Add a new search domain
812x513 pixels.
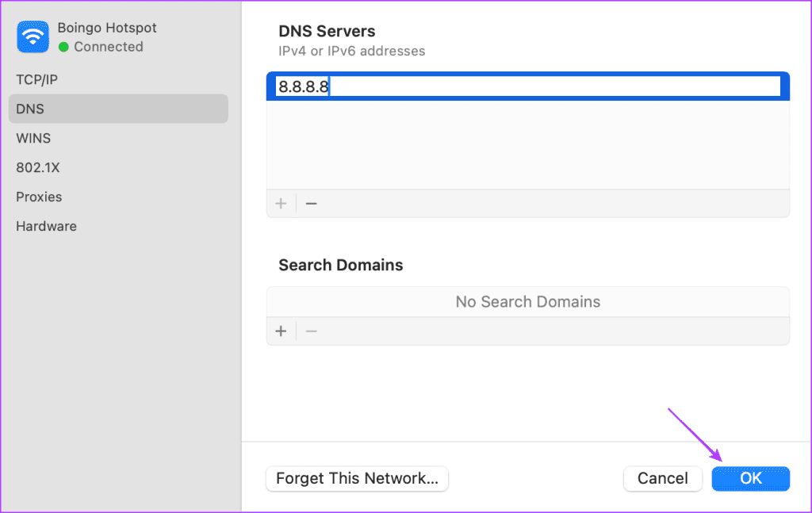[x=281, y=331]
